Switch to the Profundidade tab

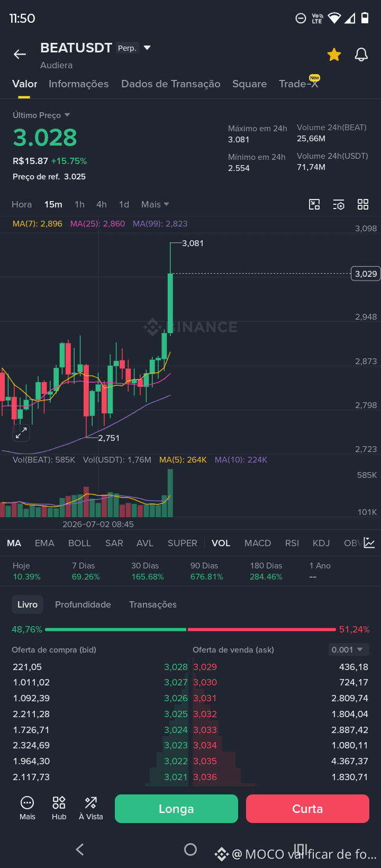(x=83, y=604)
